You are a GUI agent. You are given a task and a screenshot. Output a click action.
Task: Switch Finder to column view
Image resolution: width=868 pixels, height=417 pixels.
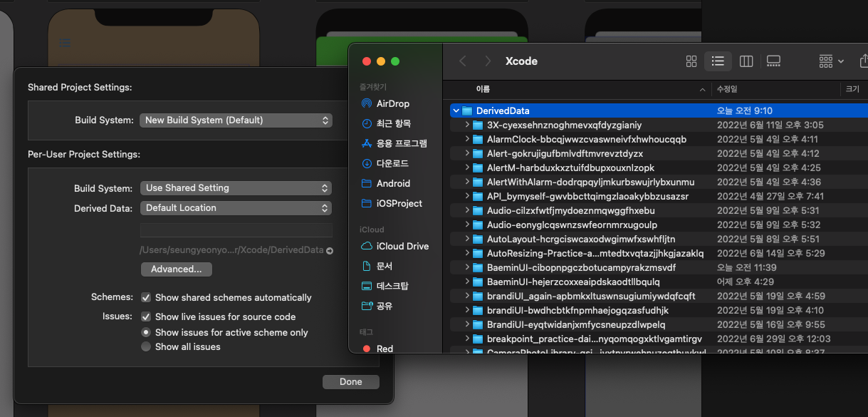pos(746,61)
